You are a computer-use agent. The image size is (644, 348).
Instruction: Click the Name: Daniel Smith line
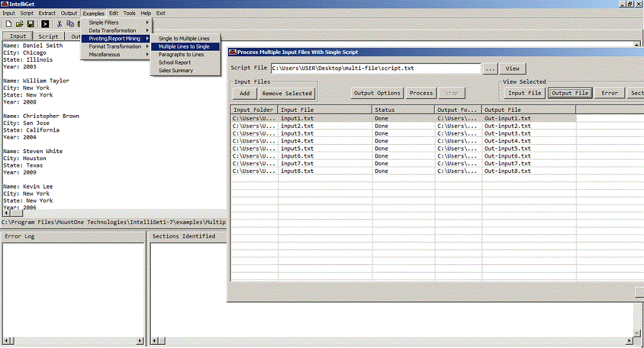pyautogui.click(x=33, y=46)
